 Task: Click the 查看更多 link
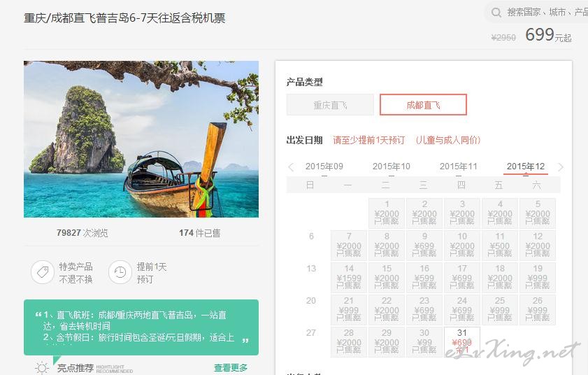(x=231, y=368)
